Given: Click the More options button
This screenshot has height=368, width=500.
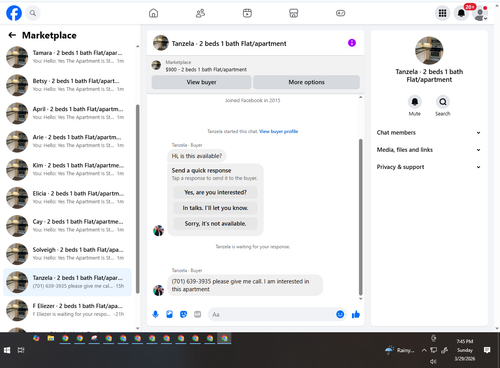Looking at the screenshot, I should pyautogui.click(x=306, y=82).
